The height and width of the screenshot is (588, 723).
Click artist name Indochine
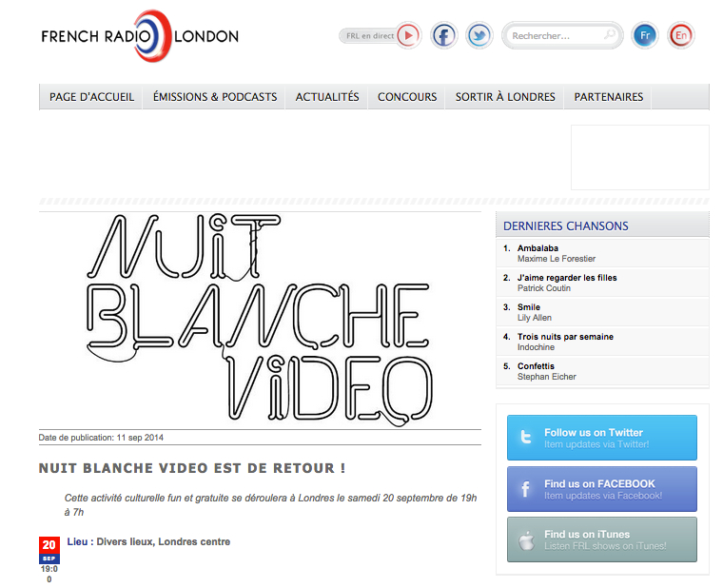(536, 347)
